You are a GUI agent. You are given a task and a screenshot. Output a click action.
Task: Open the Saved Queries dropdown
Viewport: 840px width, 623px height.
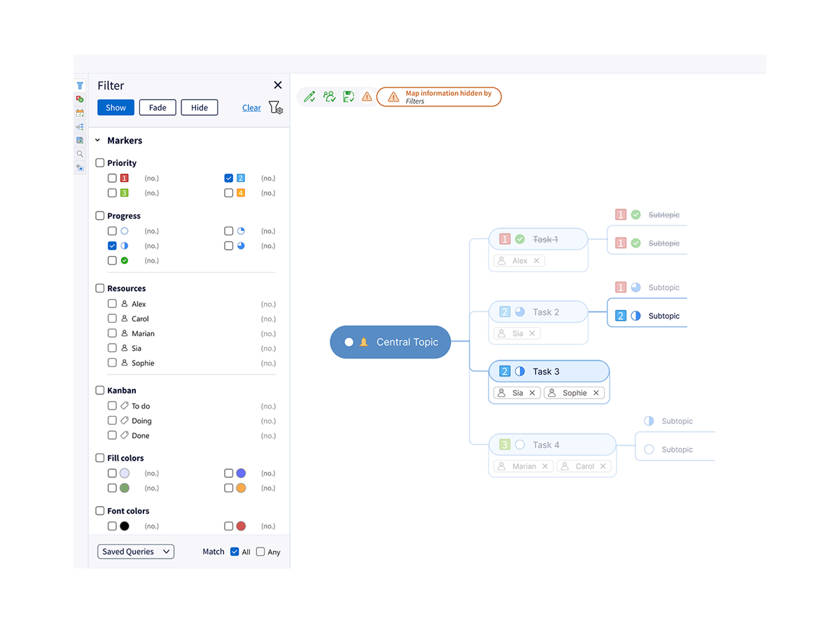click(x=136, y=552)
